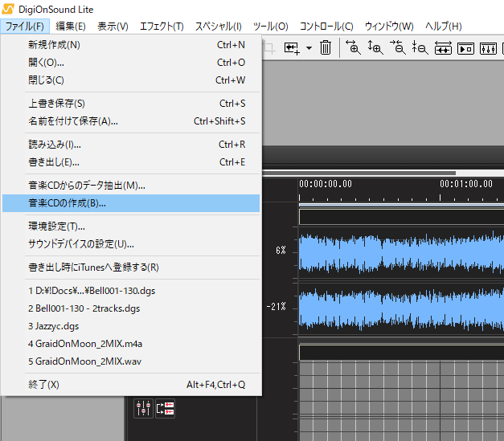Click the mixer faders toolbar icon
This screenshot has height=441, width=504.
488,49
